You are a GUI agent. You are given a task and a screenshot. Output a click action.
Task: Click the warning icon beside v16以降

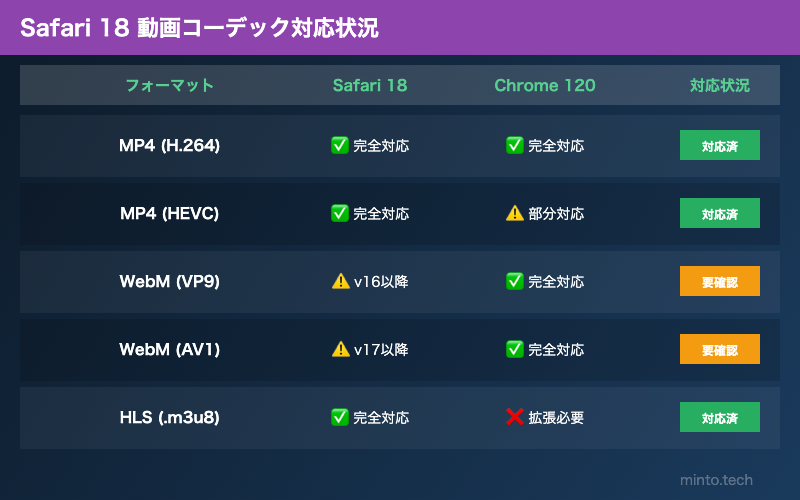pyautogui.click(x=340, y=281)
